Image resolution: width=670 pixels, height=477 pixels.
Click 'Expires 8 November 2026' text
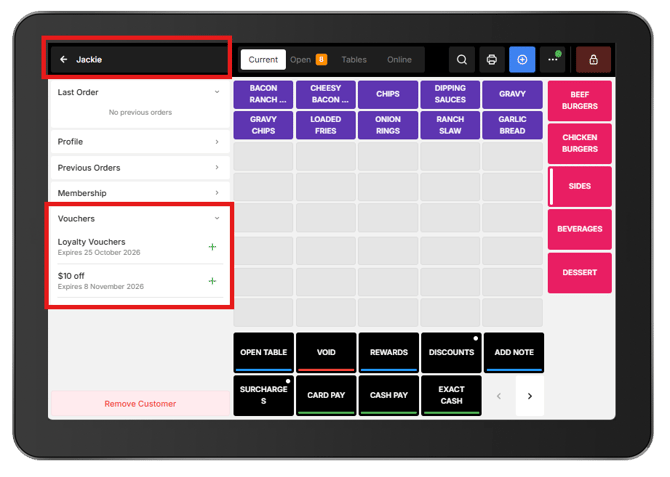click(x=100, y=287)
